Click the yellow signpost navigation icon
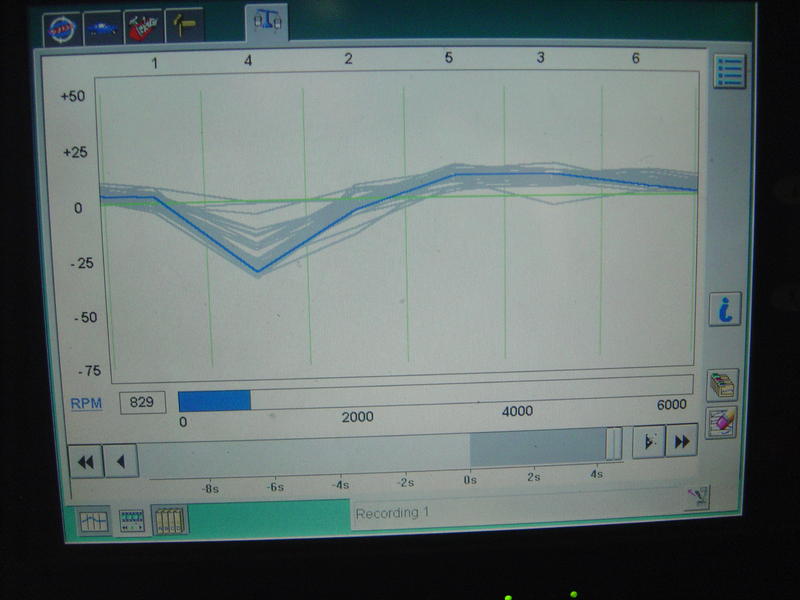Image resolution: width=800 pixels, height=600 pixels. [185, 25]
